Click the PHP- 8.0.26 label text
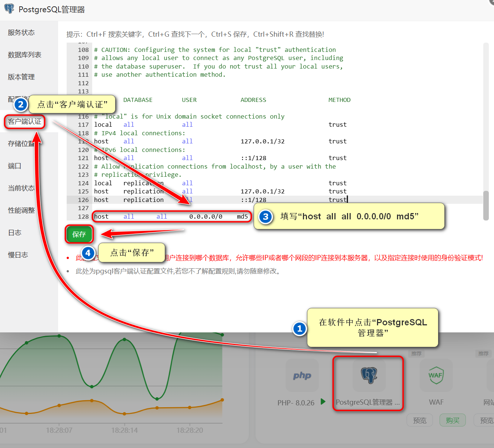Screen dimensions: 494x448 click(x=296, y=402)
